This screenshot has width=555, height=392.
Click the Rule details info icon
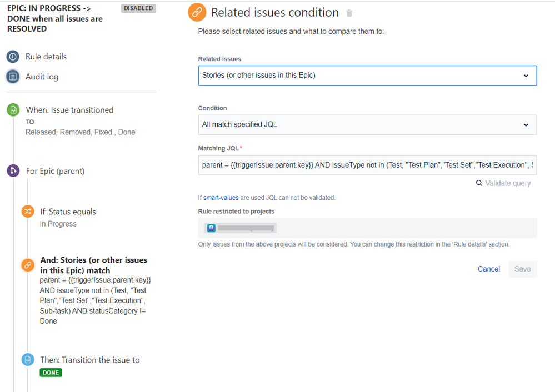[x=13, y=57]
